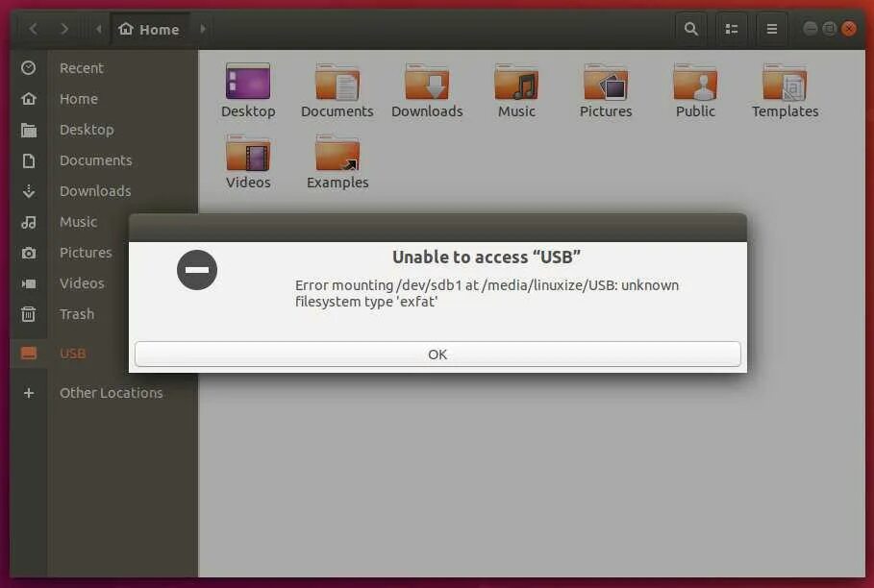
Task: Click the Recent clock icon
Action: click(x=29, y=68)
